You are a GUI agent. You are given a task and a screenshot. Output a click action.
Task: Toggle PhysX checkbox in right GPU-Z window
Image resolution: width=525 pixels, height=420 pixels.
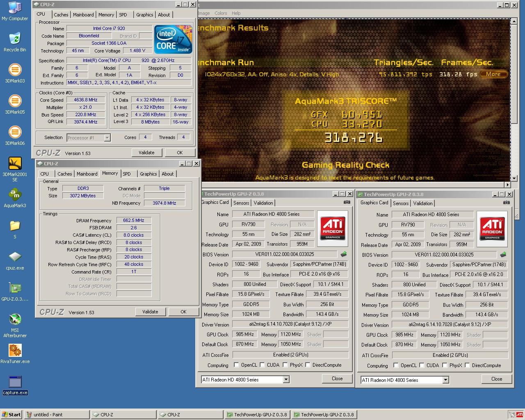coord(445,365)
